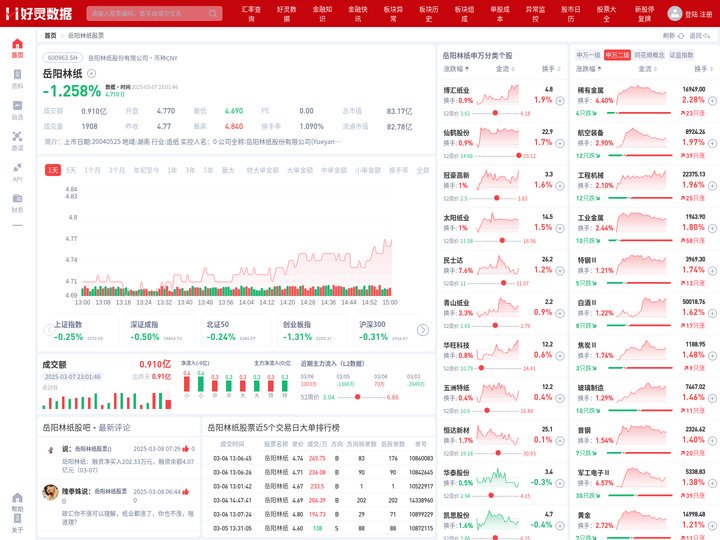Click the 刷新 refresh icon top right
This screenshot has height=540, width=720.
[681, 36]
